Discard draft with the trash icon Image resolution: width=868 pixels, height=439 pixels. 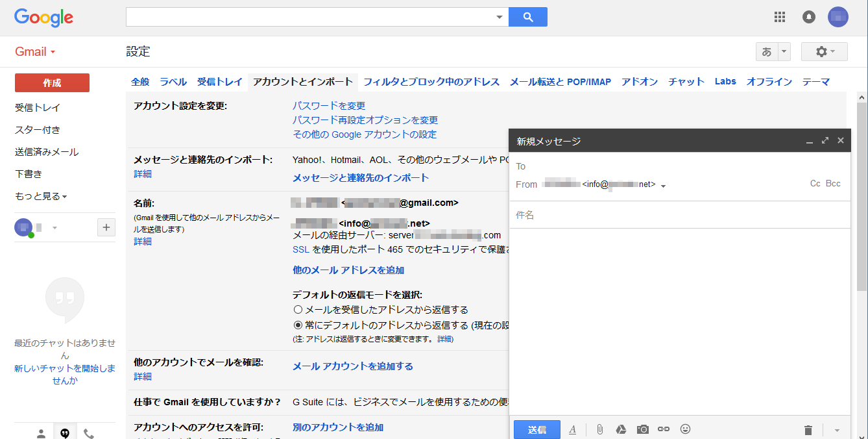tap(808, 430)
